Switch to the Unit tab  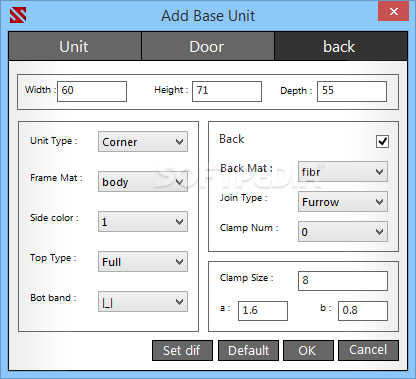point(75,46)
